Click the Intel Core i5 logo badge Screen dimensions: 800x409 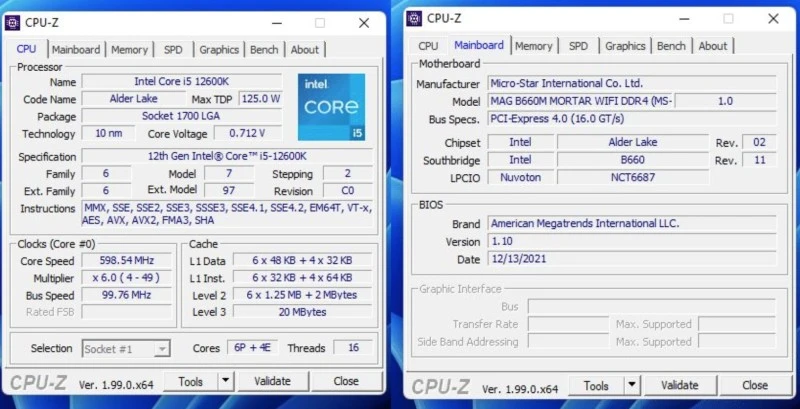tap(331, 107)
